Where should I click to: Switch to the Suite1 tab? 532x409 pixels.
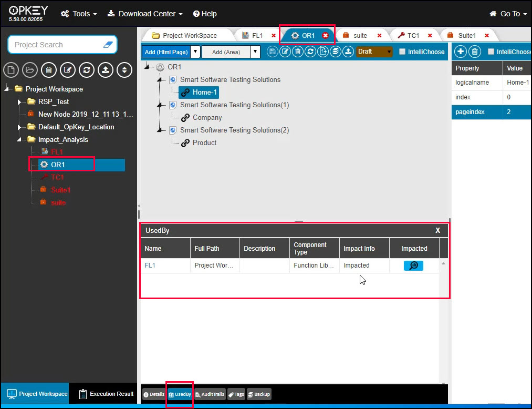[466, 35]
